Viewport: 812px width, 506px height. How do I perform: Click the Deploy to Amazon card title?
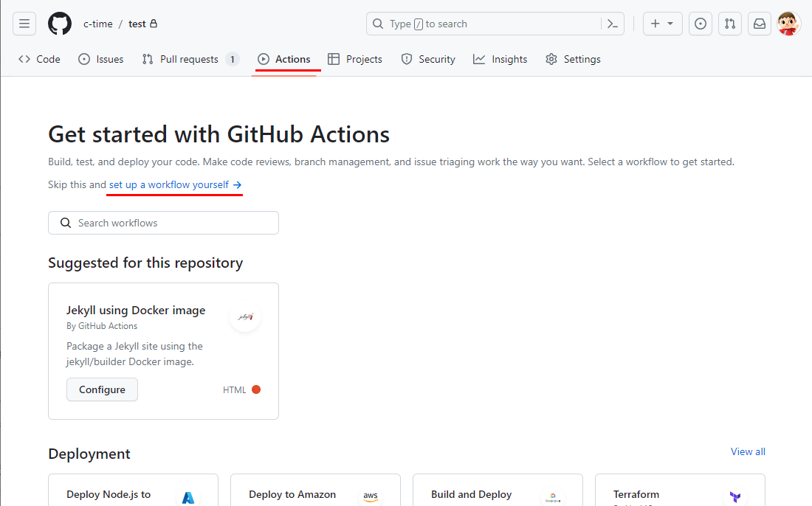[292, 494]
